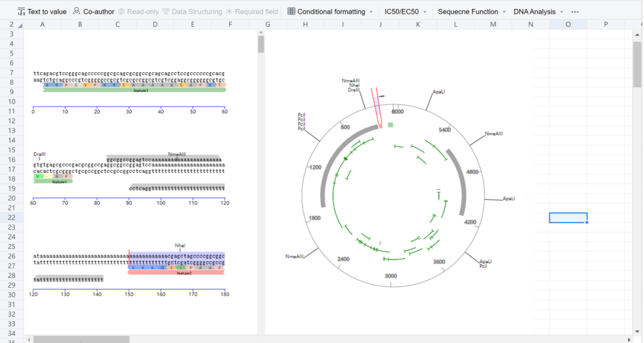The width and height of the screenshot is (644, 343).
Task: Click the scroll left arrow at the bottom
Action: [x=29, y=339]
